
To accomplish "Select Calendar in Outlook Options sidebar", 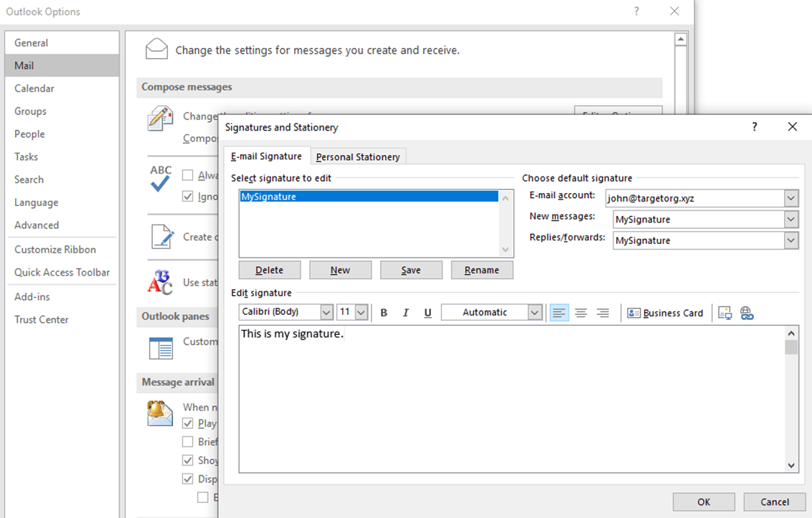I will point(34,88).
